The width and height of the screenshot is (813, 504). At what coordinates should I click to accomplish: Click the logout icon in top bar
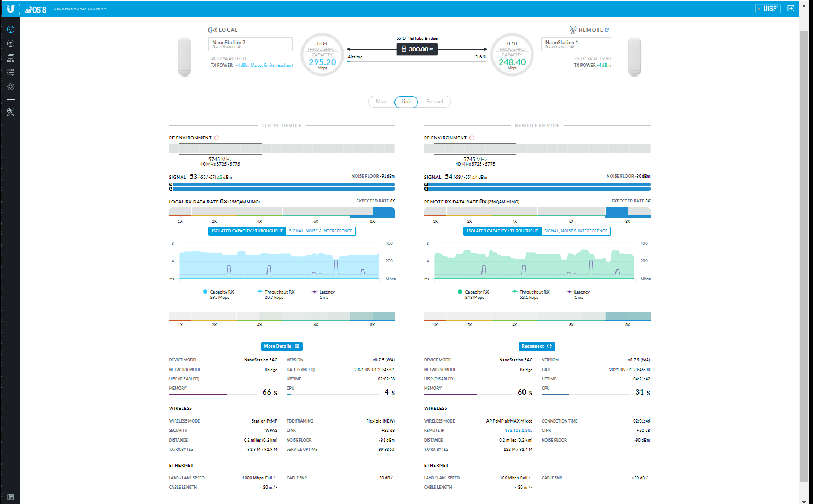(x=791, y=8)
